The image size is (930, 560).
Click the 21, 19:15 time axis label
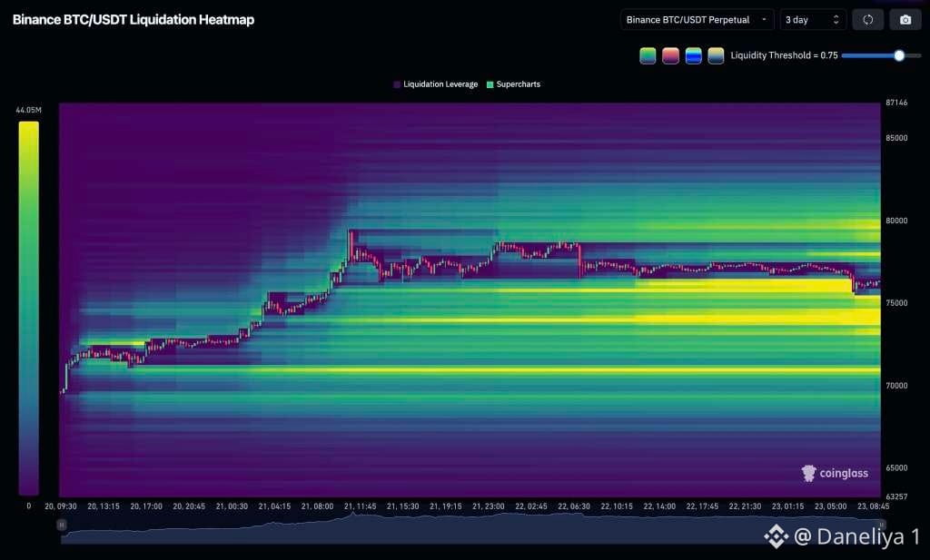pos(445,506)
